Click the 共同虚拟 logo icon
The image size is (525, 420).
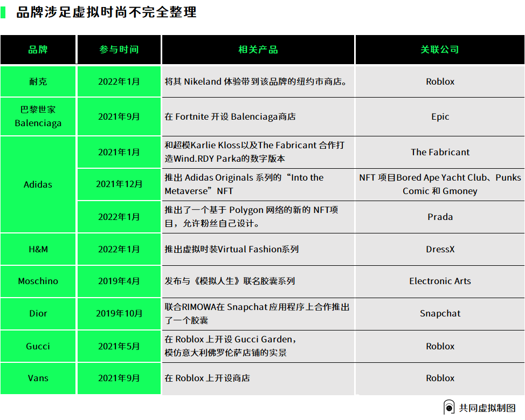tap(448, 407)
